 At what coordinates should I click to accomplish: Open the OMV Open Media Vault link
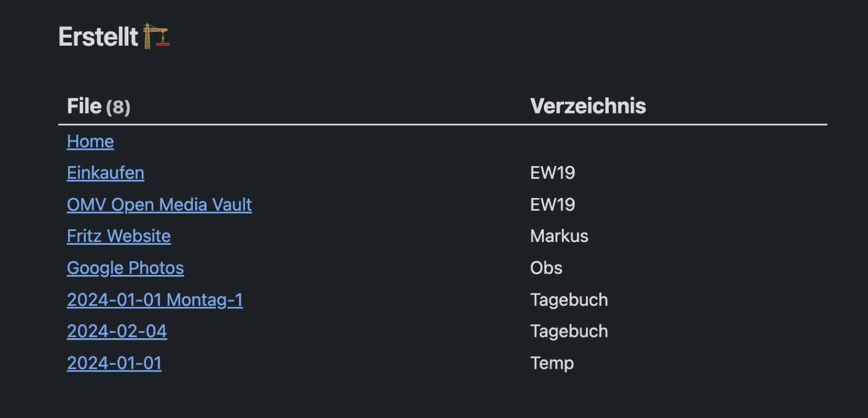click(x=159, y=204)
